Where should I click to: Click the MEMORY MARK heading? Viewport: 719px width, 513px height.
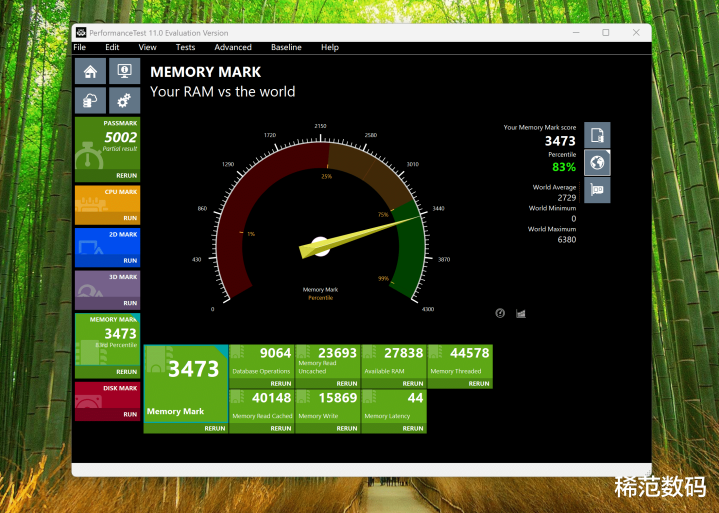click(205, 72)
